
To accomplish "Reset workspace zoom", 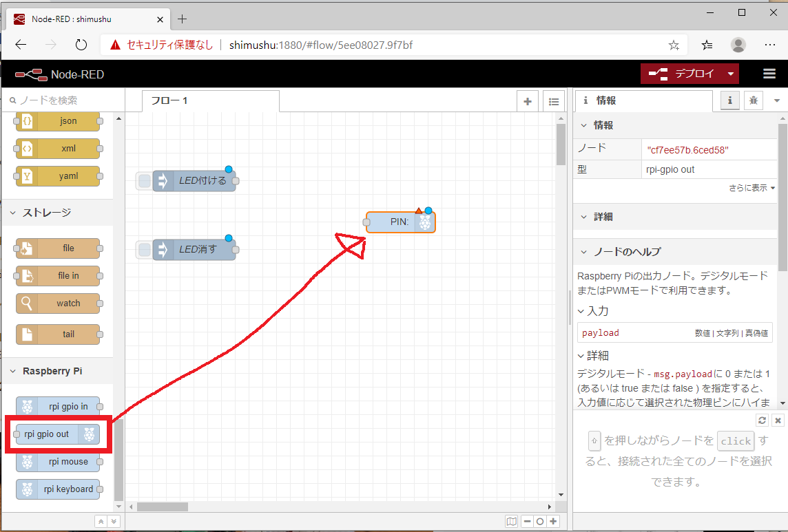I will click(x=540, y=522).
